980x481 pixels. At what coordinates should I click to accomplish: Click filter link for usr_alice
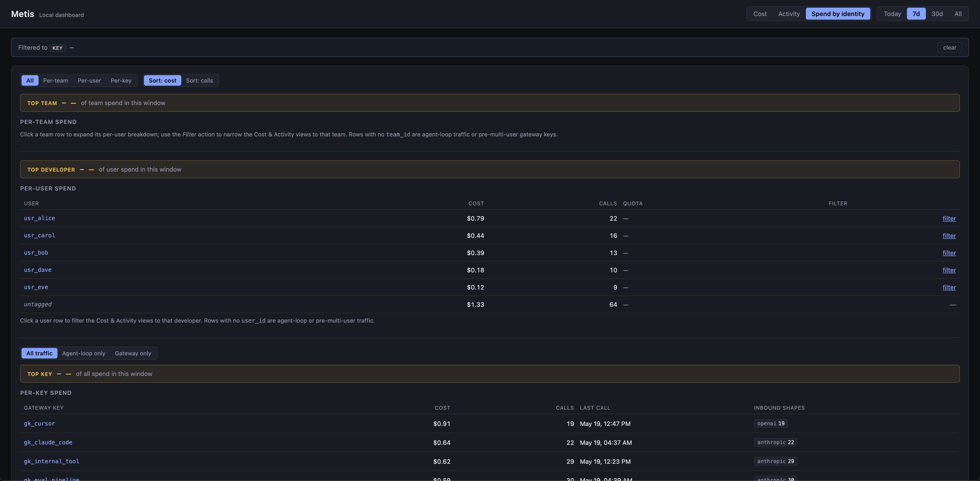pyautogui.click(x=949, y=218)
